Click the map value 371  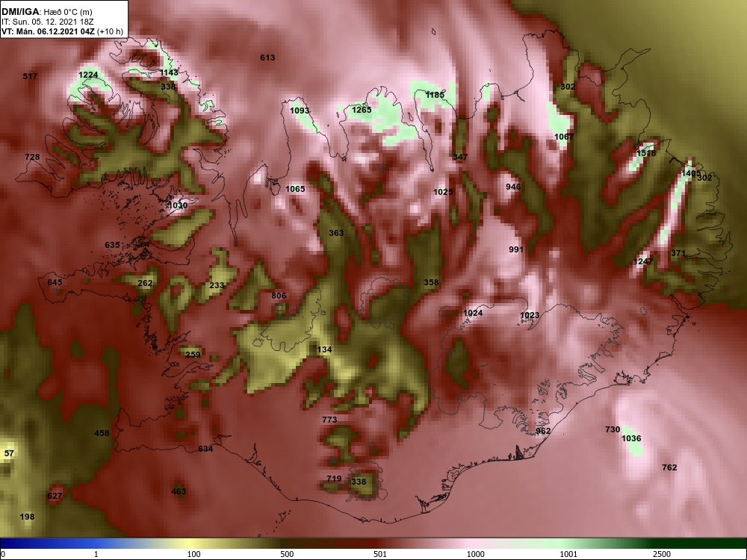678,253
